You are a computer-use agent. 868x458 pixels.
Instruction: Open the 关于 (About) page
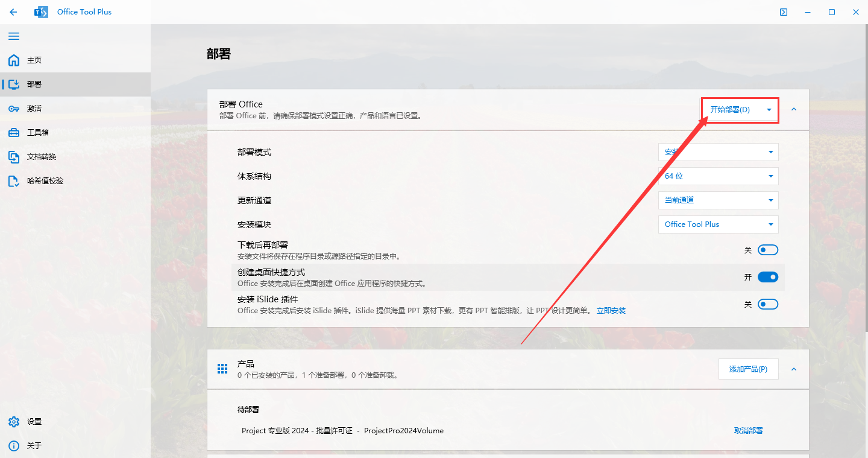pos(34,445)
